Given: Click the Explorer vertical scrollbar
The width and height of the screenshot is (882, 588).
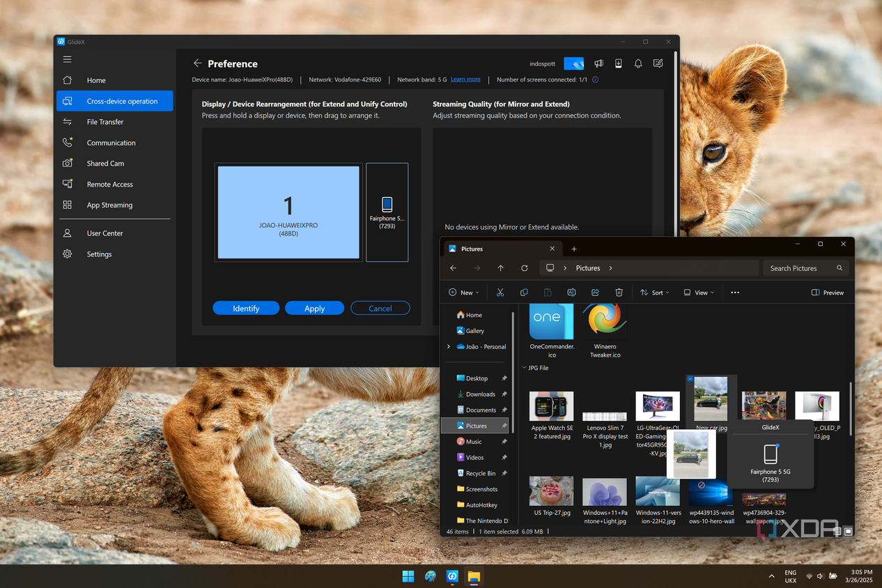Looking at the screenshot, I should point(850,410).
